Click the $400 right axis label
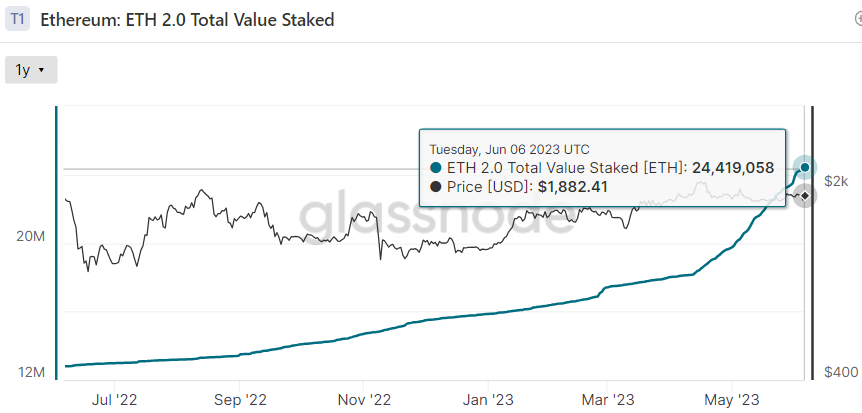This screenshot has height=413, width=862. pyautogui.click(x=839, y=372)
